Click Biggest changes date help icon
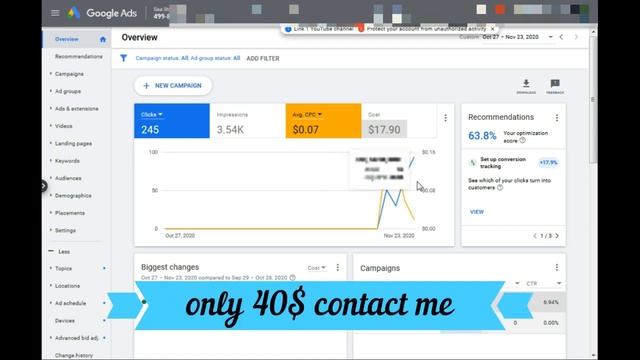 pos(292,278)
